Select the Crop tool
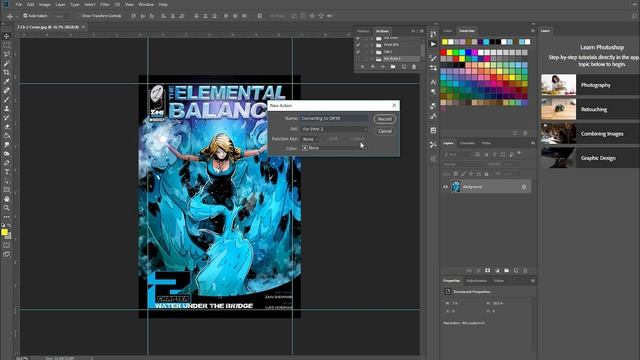The image size is (640, 360). [x=7, y=72]
